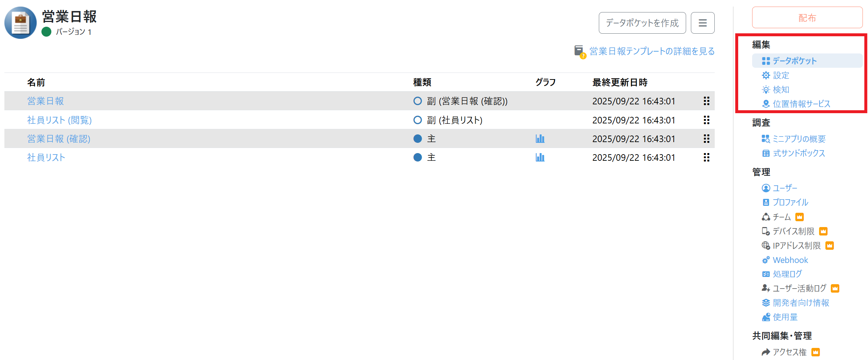Click the 配布 button
This screenshot has width=868, height=360.
coord(807,18)
